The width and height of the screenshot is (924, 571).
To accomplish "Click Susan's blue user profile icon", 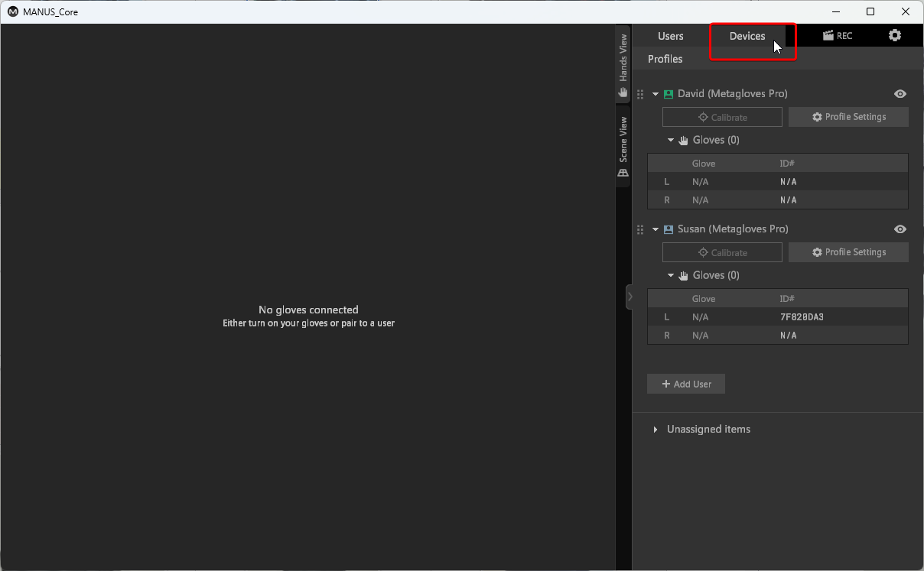I will pyautogui.click(x=669, y=229).
